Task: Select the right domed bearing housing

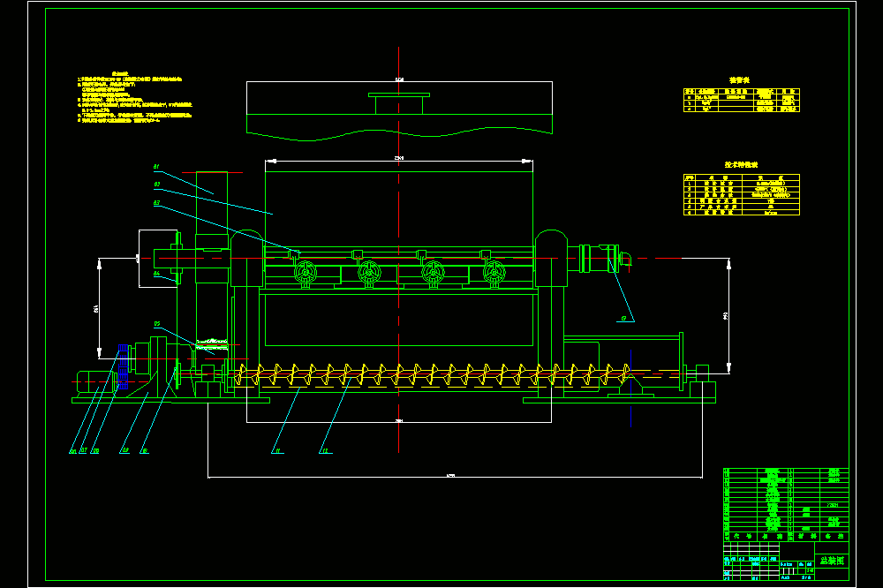Action: (551, 258)
